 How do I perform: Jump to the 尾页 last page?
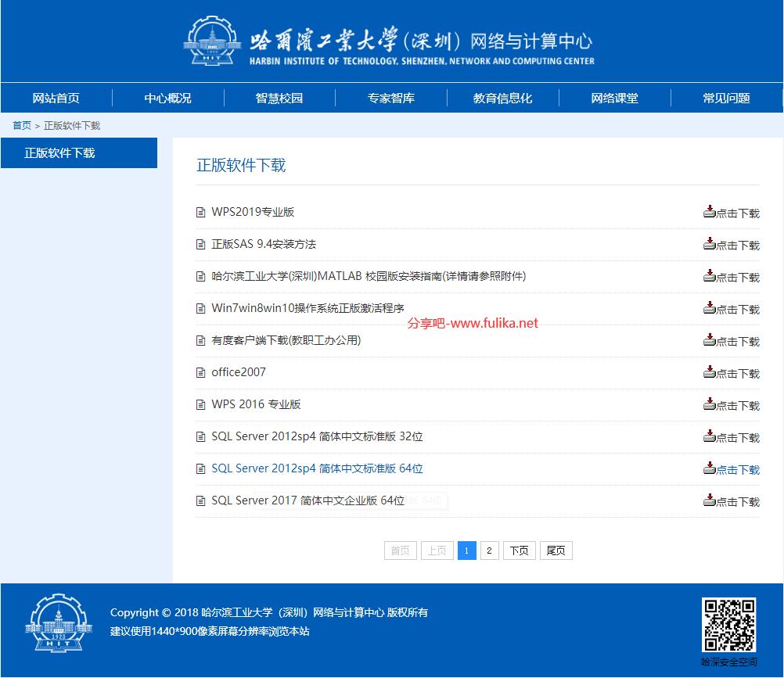click(x=556, y=551)
